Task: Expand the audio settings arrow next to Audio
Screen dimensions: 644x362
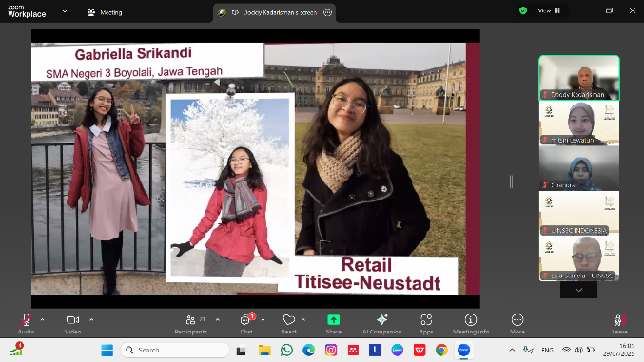Action: pyautogui.click(x=42, y=319)
